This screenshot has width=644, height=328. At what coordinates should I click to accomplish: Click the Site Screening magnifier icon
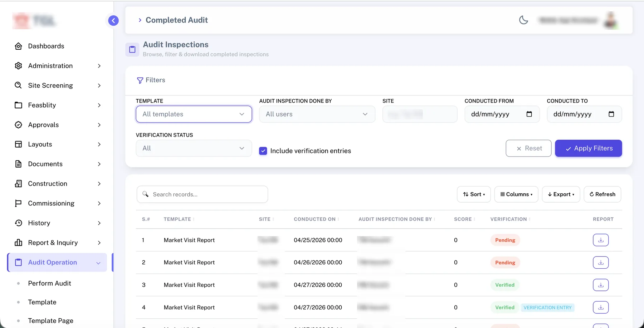18,85
